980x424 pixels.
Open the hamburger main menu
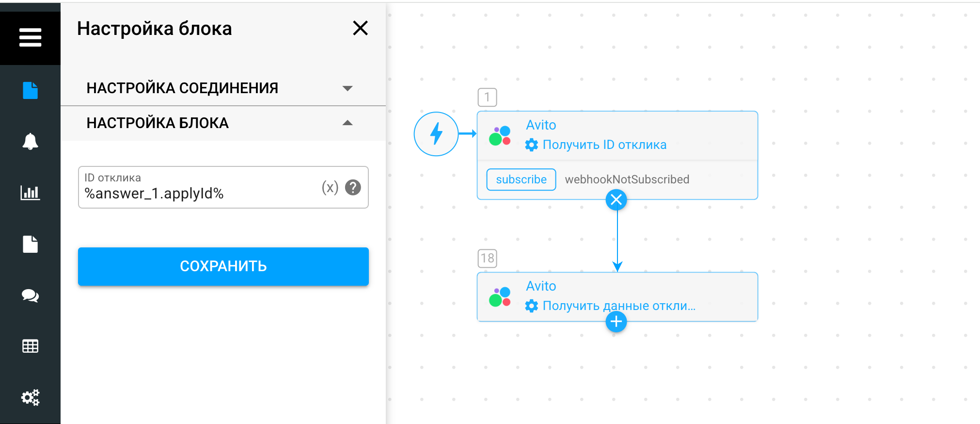[x=30, y=37]
